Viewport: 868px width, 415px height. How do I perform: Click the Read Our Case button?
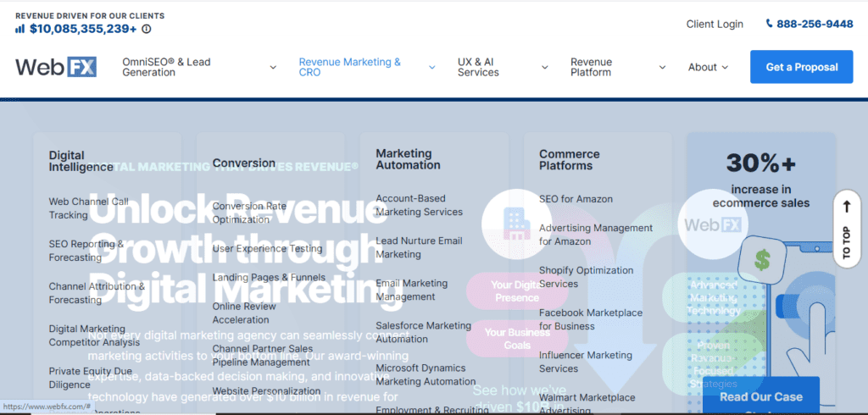(x=761, y=396)
